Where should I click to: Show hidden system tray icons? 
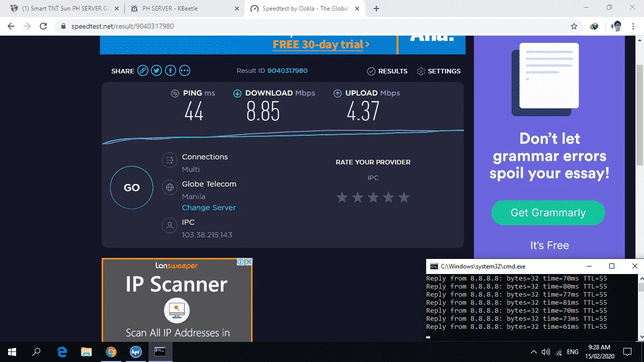[533, 352]
